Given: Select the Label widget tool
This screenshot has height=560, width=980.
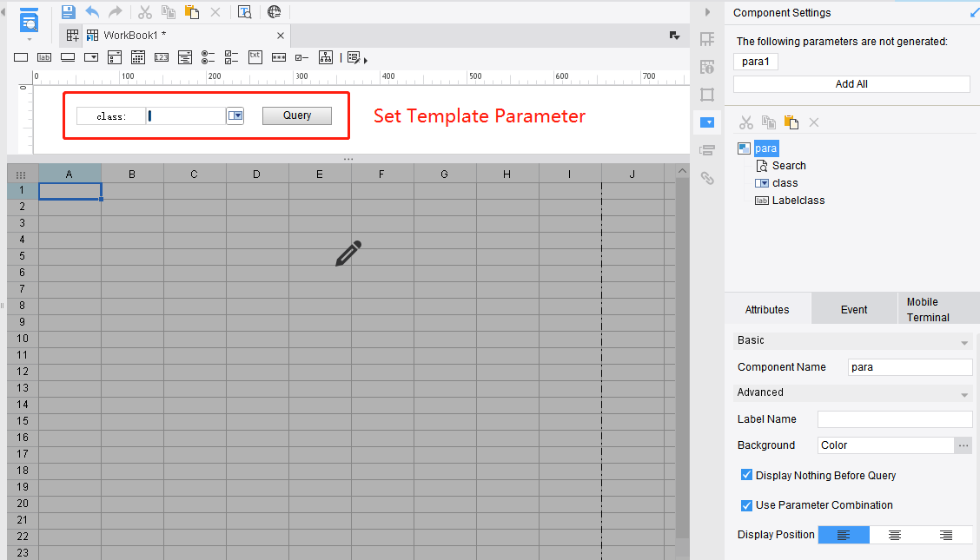Looking at the screenshot, I should 43,57.
